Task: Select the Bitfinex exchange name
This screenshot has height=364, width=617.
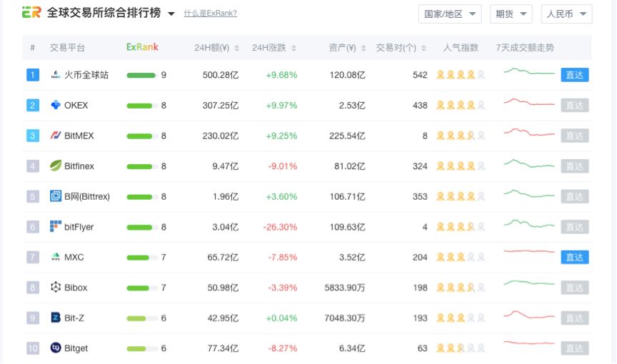Action: tap(79, 166)
